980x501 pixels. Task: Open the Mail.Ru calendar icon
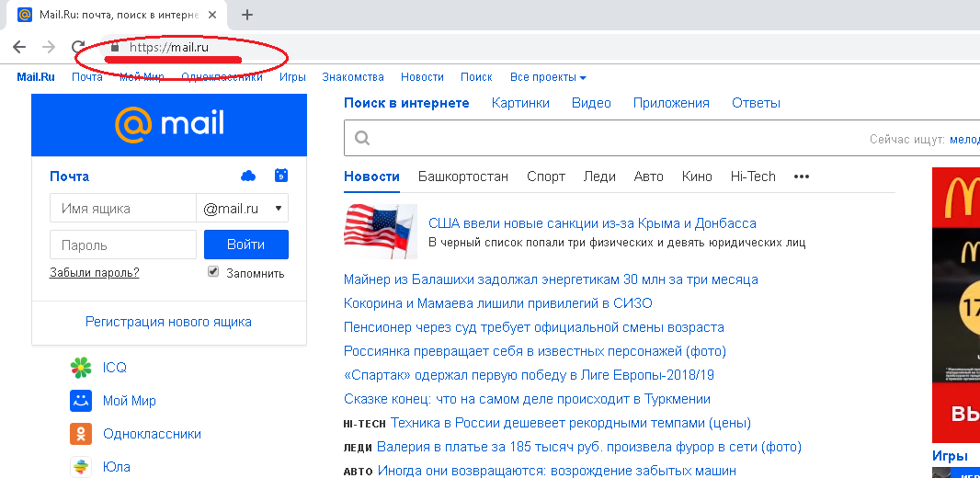tap(281, 176)
